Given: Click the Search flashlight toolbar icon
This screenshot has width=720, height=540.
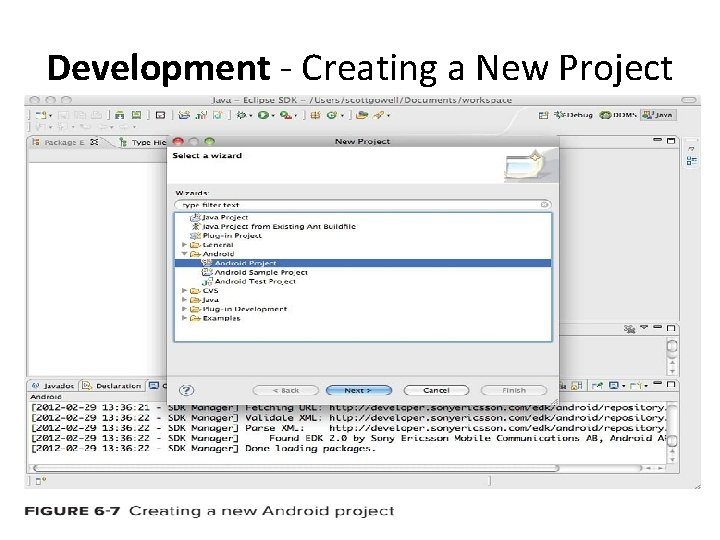Looking at the screenshot, I should [379, 115].
